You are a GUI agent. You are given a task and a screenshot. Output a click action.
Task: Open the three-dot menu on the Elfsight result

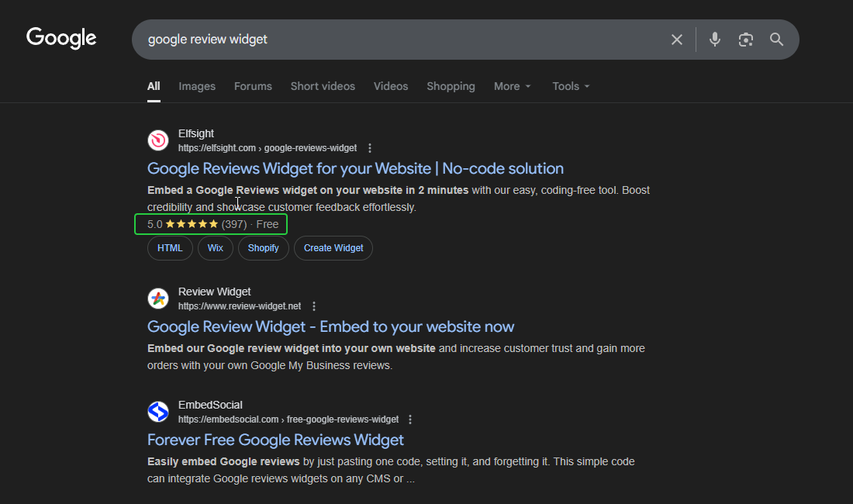point(370,147)
